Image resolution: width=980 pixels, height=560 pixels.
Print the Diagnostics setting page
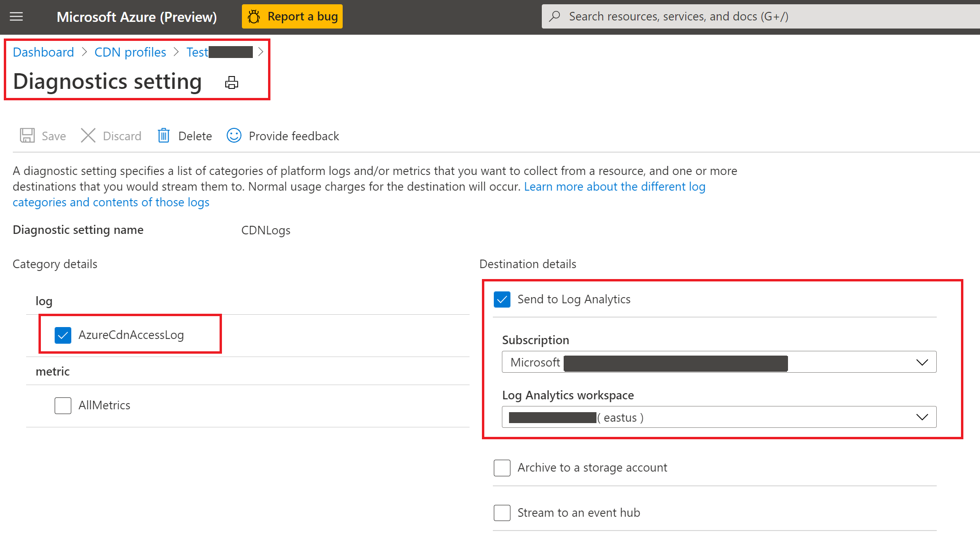231,83
